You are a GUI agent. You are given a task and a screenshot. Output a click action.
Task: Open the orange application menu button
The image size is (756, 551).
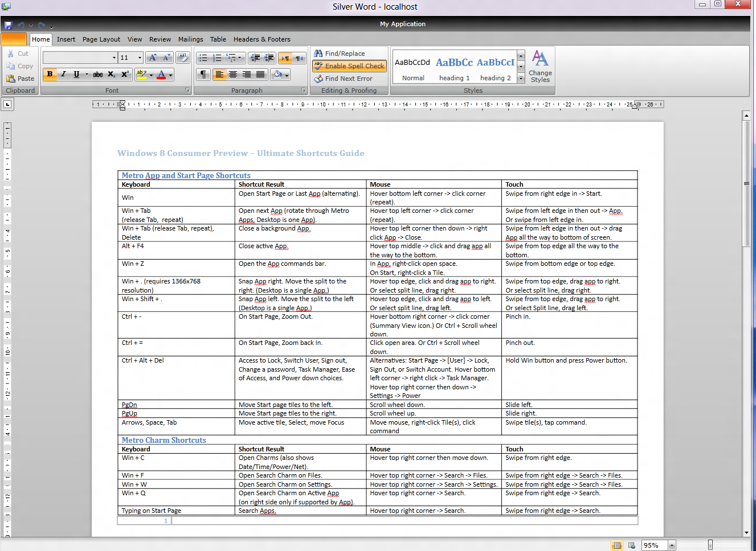pyautogui.click(x=14, y=39)
